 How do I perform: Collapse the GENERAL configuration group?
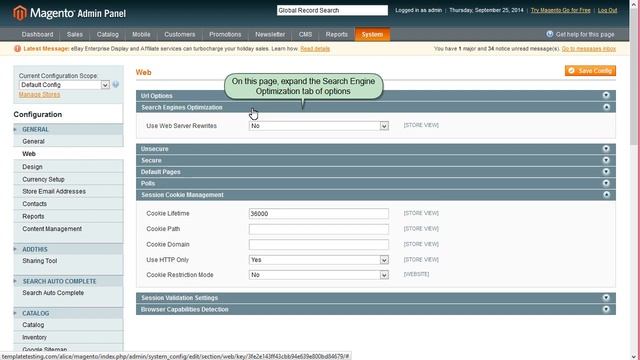68,129
